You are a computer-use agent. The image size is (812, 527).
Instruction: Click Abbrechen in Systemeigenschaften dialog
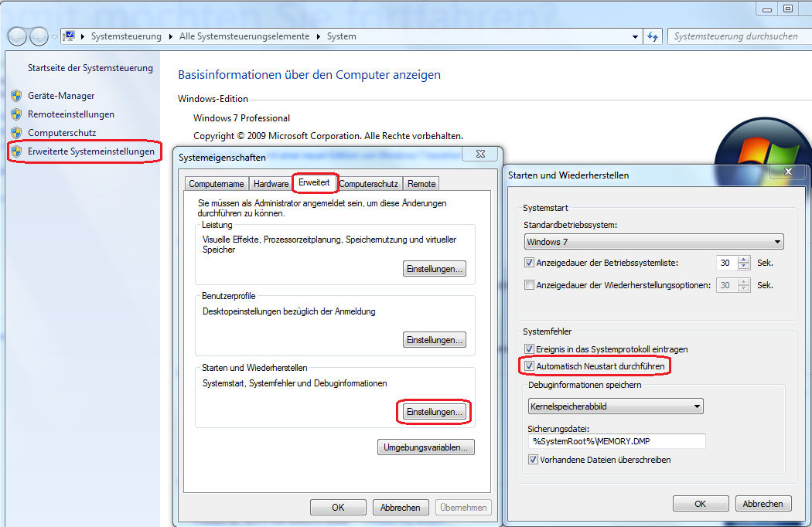pos(401,508)
